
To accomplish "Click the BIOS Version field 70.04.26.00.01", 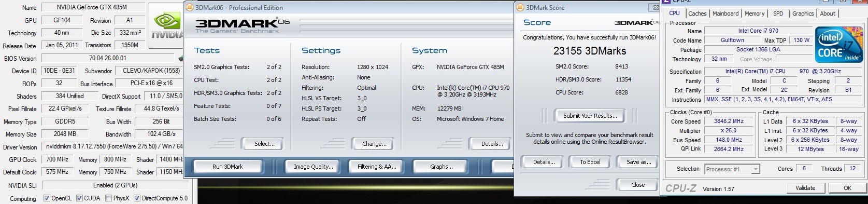I will tap(107, 58).
